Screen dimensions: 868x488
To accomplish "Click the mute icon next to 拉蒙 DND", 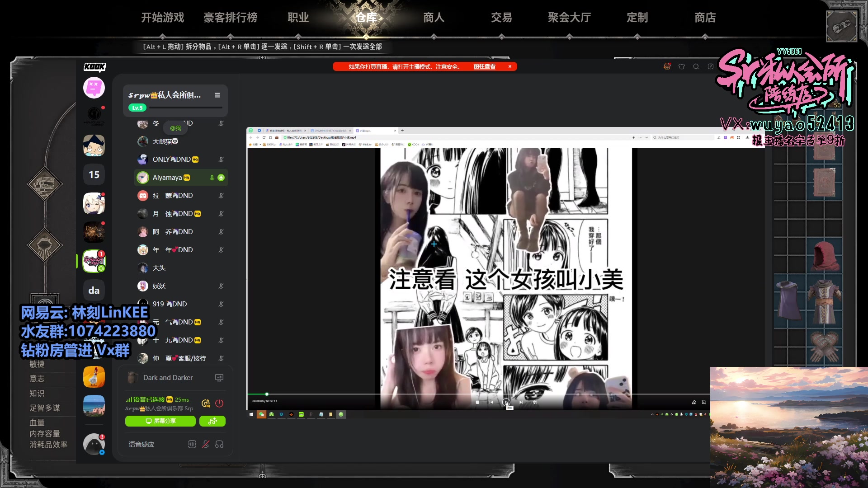I will [221, 196].
